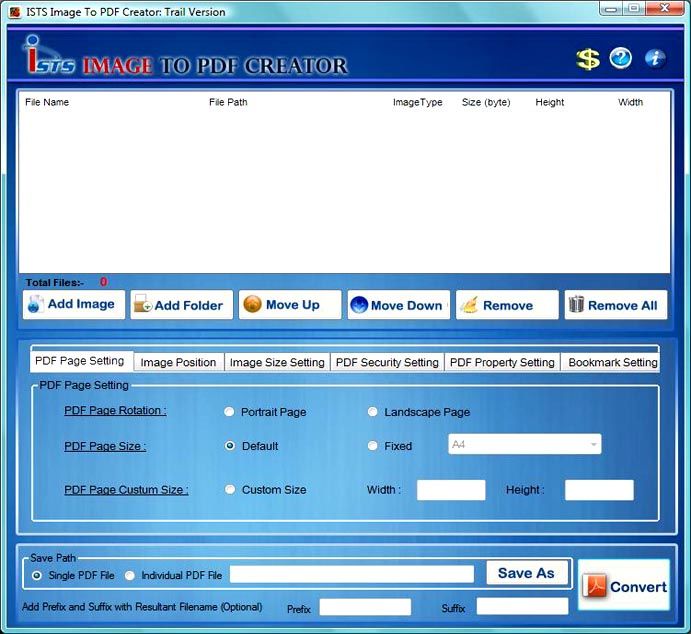Select Landscape Page orientation
The width and height of the screenshot is (691, 634).
point(373,412)
